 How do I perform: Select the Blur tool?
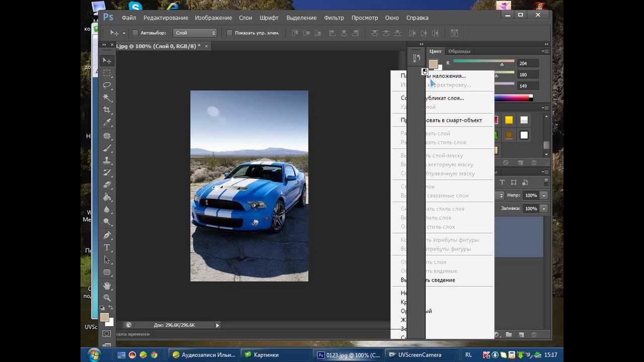[x=107, y=209]
